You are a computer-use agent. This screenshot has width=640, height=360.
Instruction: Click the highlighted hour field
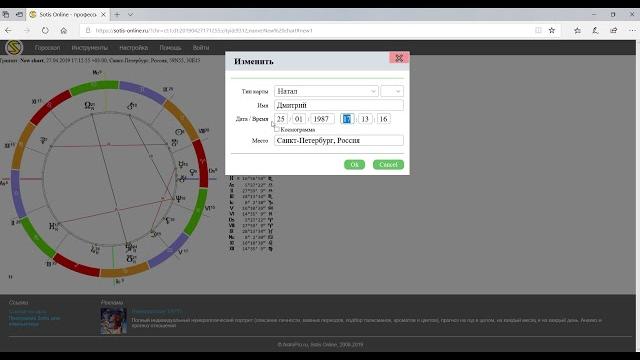coord(347,119)
